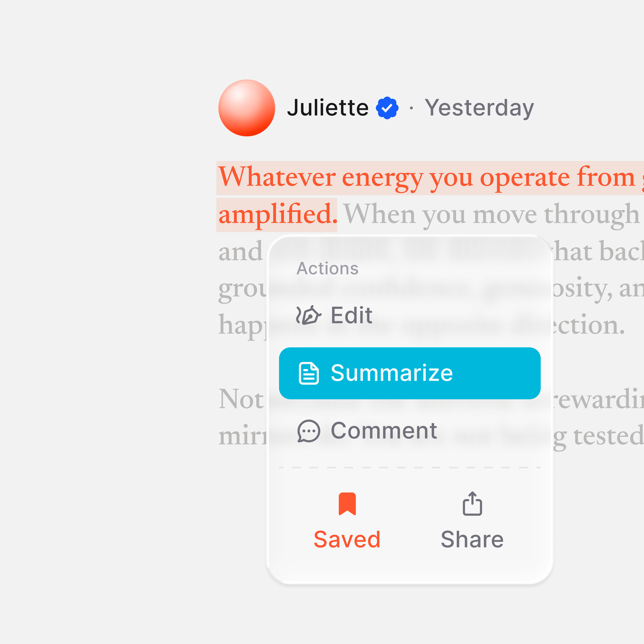Click the share arrow-box icon
644x644 pixels.
472,503
